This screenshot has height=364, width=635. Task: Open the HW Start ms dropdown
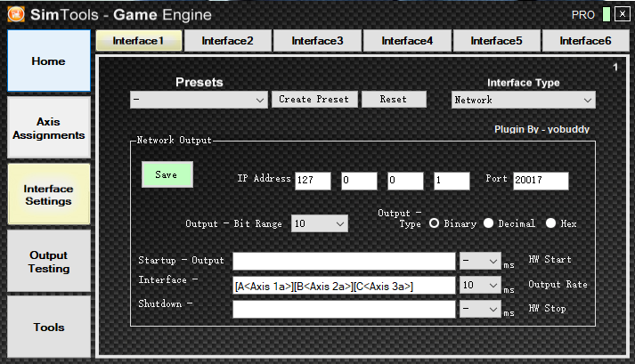click(x=480, y=261)
